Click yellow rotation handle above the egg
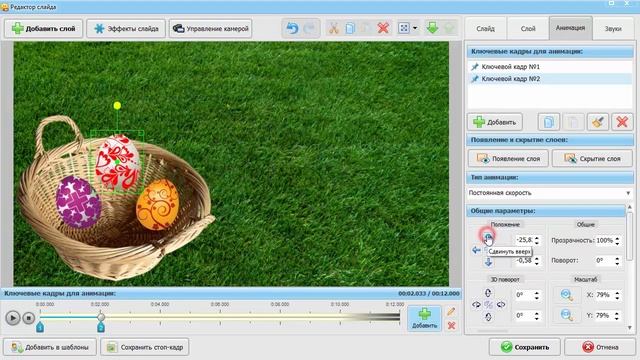The height and width of the screenshot is (360, 640). coord(117,106)
